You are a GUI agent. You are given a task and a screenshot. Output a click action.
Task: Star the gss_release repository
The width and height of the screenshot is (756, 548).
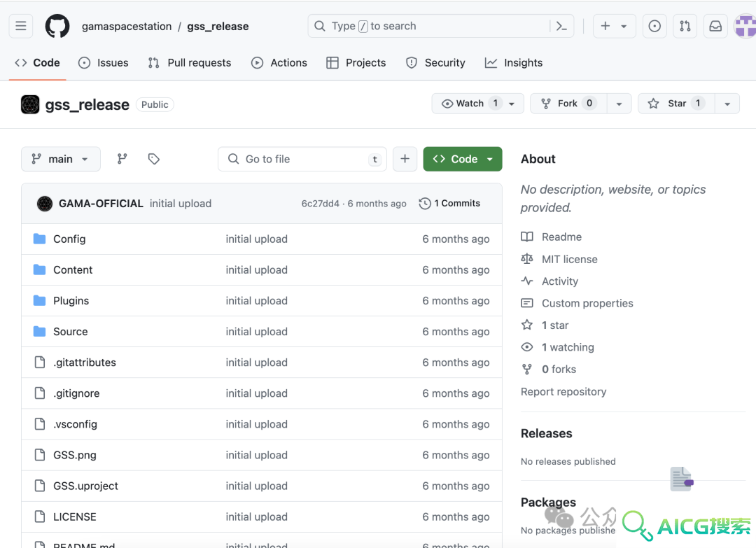pos(676,104)
